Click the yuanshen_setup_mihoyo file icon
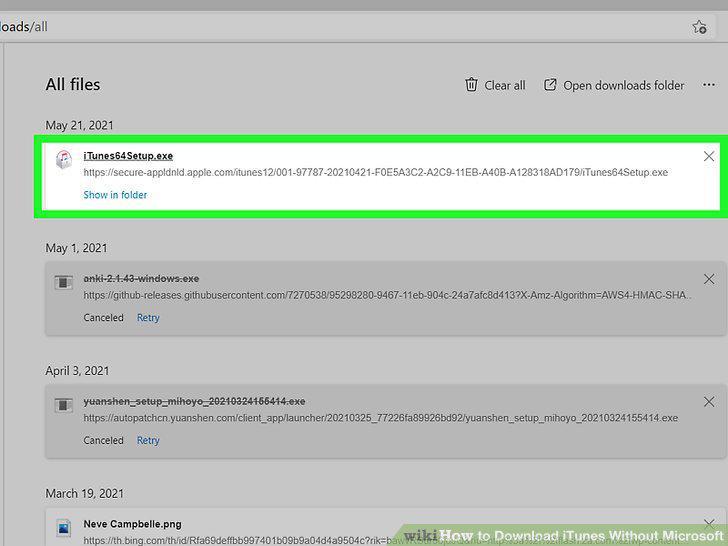This screenshot has height=546, width=728. [64, 405]
